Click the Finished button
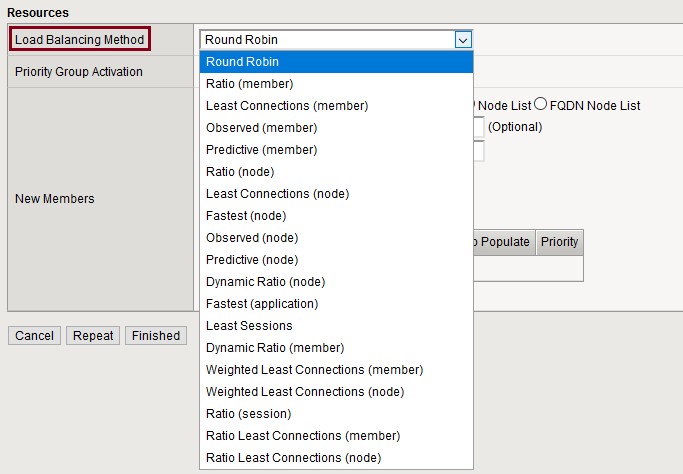The height and width of the screenshot is (474, 683). (156, 336)
